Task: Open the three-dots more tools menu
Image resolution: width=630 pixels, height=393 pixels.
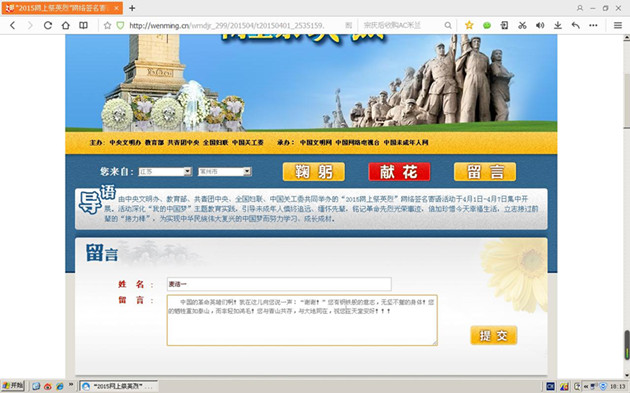Action: pyautogui.click(x=593, y=25)
